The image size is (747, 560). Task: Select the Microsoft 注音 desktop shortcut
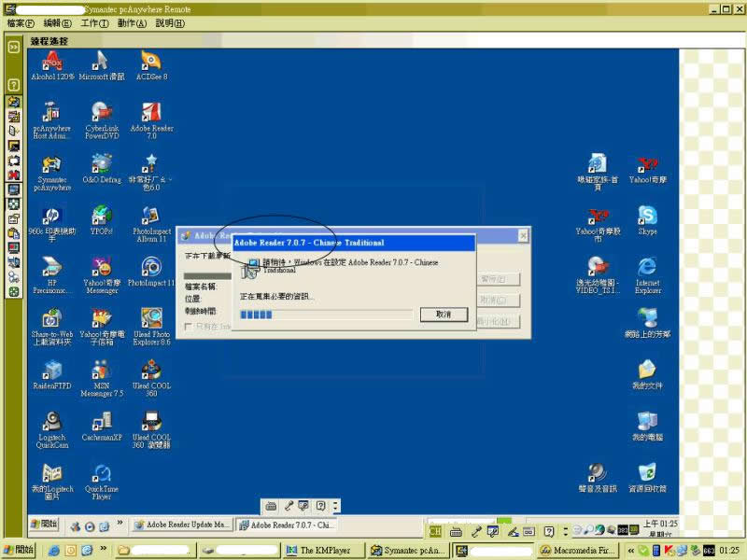pos(102,65)
